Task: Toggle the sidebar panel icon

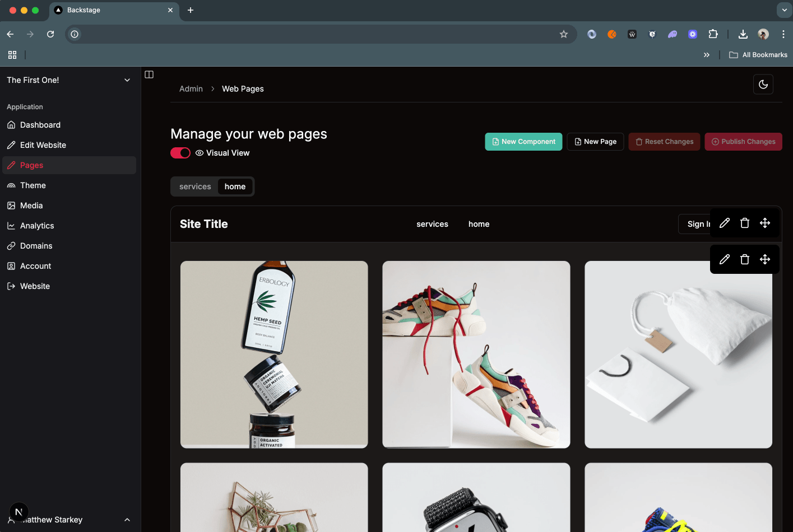Action: pos(149,74)
